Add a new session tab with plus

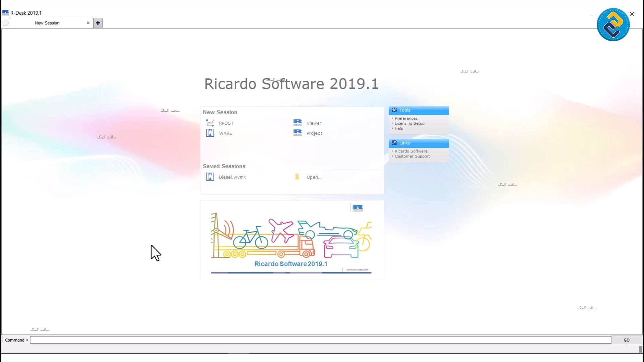pos(98,23)
